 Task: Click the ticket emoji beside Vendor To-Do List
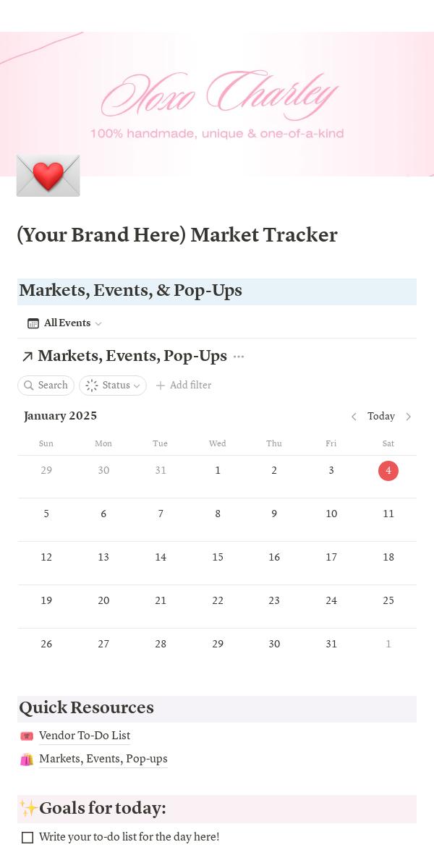27,736
